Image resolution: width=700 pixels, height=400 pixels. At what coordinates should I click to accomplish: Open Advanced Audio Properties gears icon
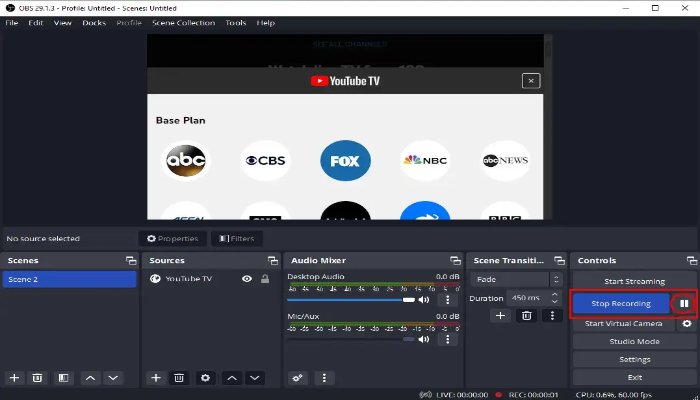297,378
